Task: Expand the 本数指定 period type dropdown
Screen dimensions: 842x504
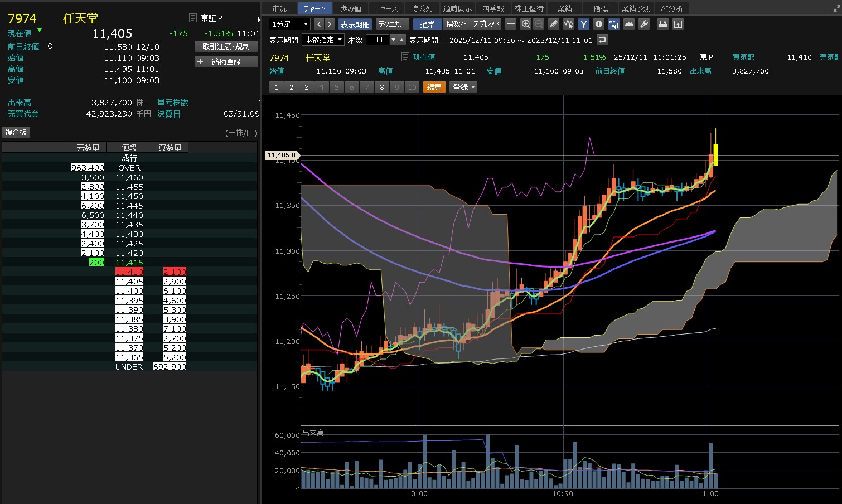Action: click(x=323, y=40)
